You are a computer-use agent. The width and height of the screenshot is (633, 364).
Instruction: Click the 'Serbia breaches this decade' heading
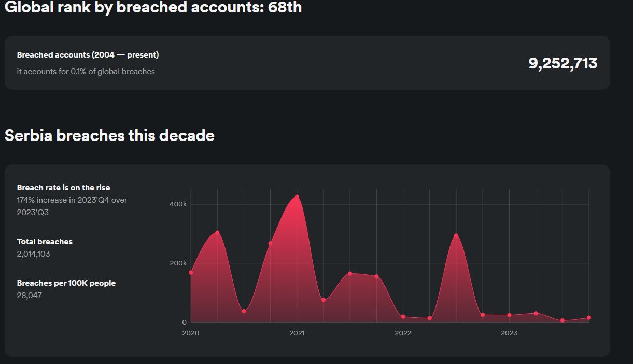click(109, 135)
